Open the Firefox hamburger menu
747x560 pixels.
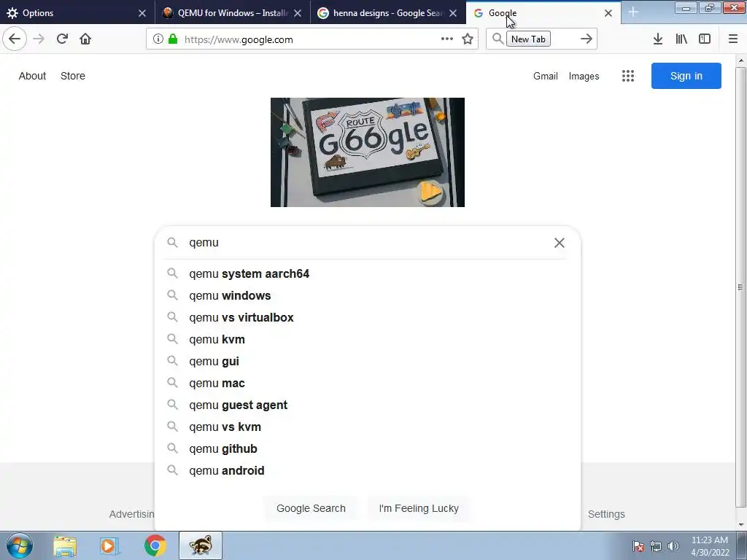733,39
